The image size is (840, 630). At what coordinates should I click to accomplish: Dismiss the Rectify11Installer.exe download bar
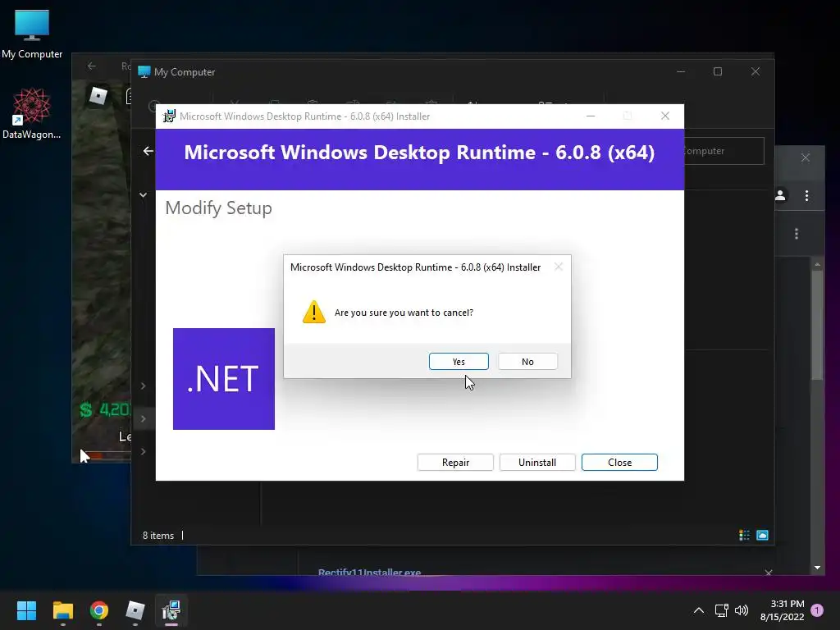click(768, 573)
